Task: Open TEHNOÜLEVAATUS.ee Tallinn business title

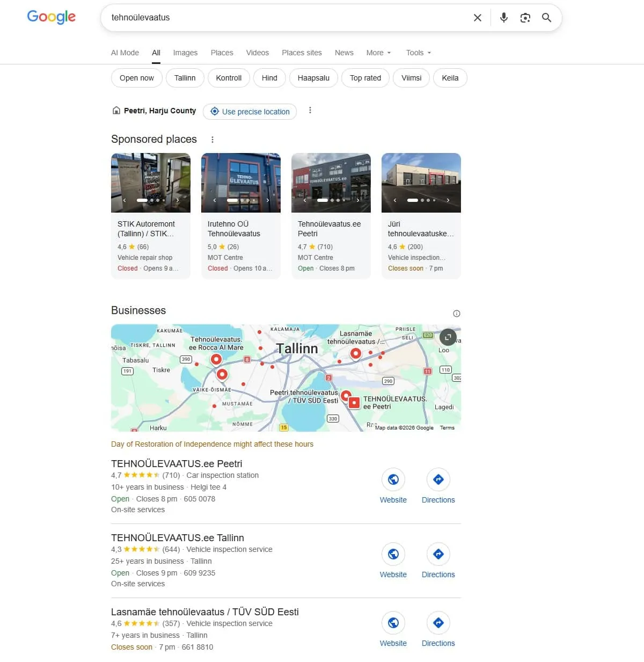Action: (x=178, y=537)
